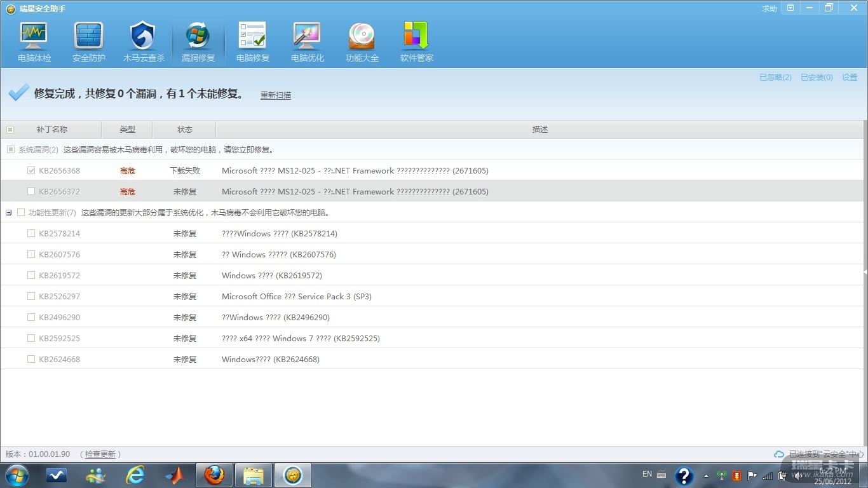The image size is (868, 488).
Task: Open 设置 settings link
Action: pyautogui.click(x=850, y=78)
